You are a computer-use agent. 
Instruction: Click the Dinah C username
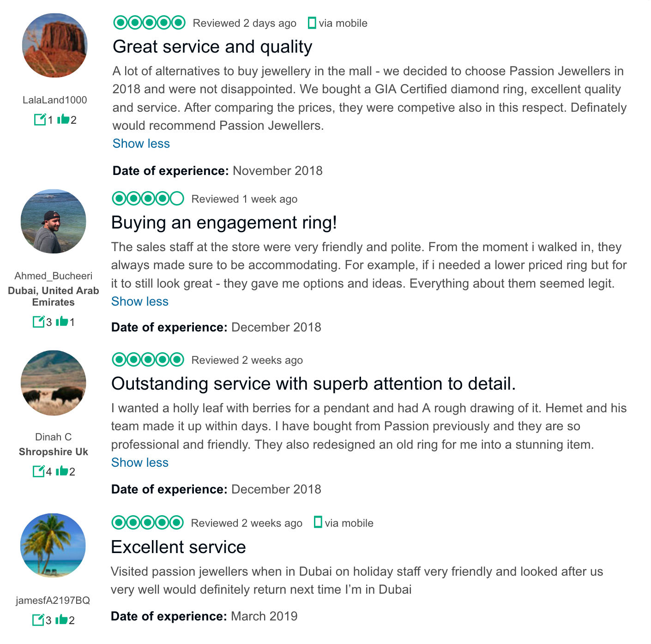54,437
